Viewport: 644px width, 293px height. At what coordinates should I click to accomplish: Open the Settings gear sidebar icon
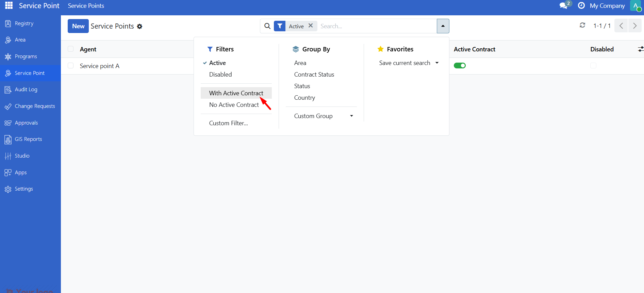[8, 189]
